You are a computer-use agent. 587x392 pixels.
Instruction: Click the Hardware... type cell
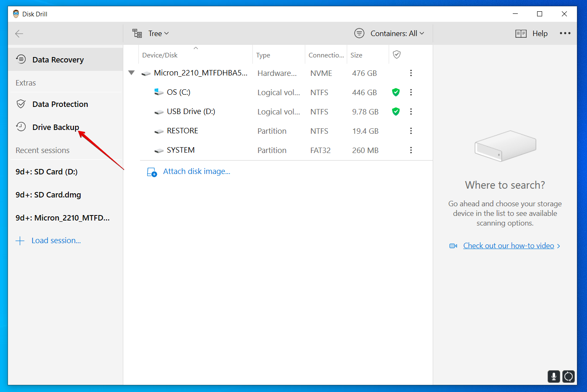click(277, 73)
